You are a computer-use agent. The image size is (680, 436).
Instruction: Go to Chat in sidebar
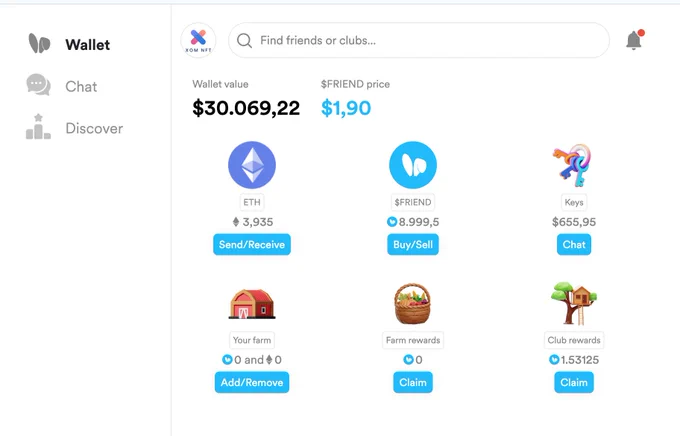62,86
